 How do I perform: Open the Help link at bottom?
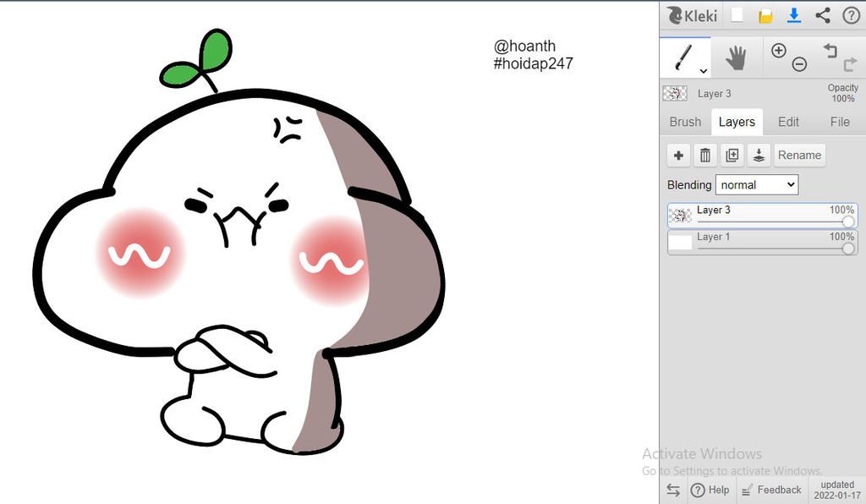(x=710, y=490)
